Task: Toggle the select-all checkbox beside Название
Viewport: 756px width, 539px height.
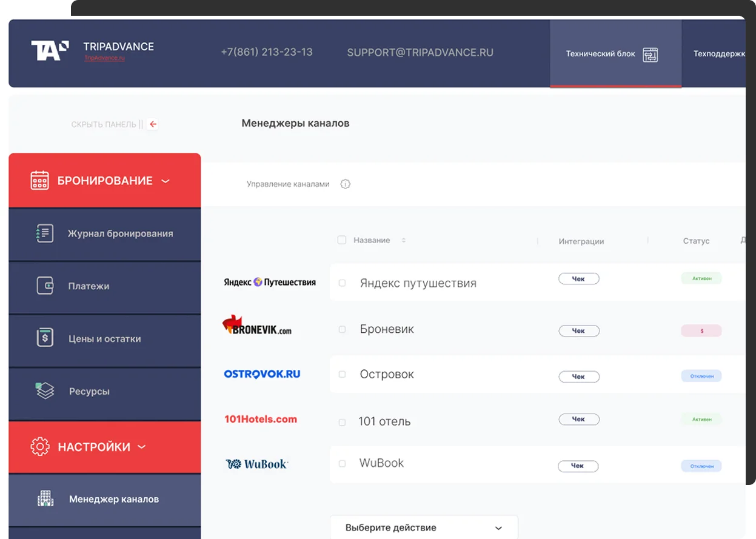Action: click(x=342, y=240)
